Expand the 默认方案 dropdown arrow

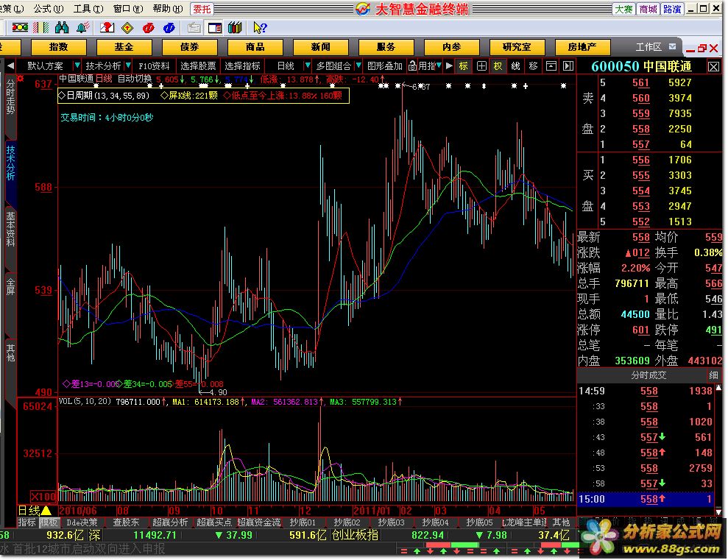77,65
